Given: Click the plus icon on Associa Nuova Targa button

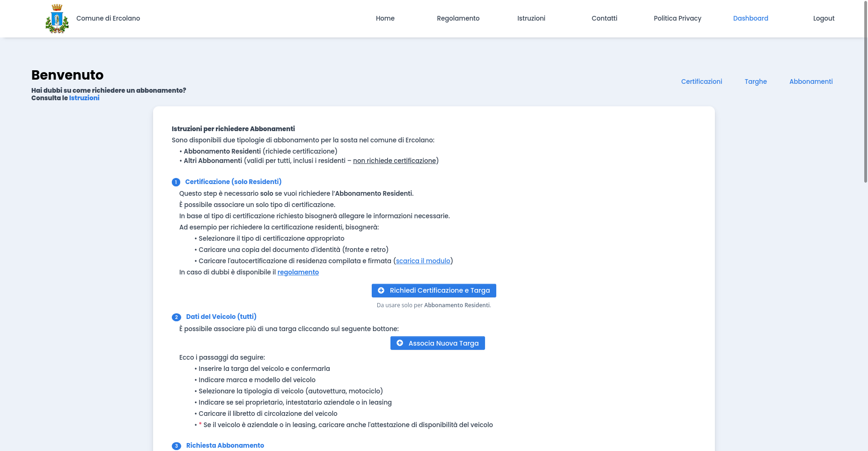Looking at the screenshot, I should click(x=399, y=343).
